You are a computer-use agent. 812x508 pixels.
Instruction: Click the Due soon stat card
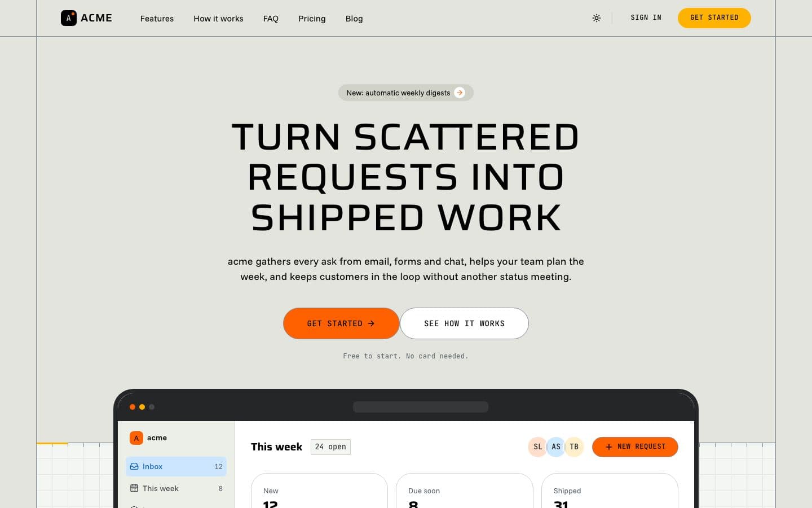pos(464,491)
